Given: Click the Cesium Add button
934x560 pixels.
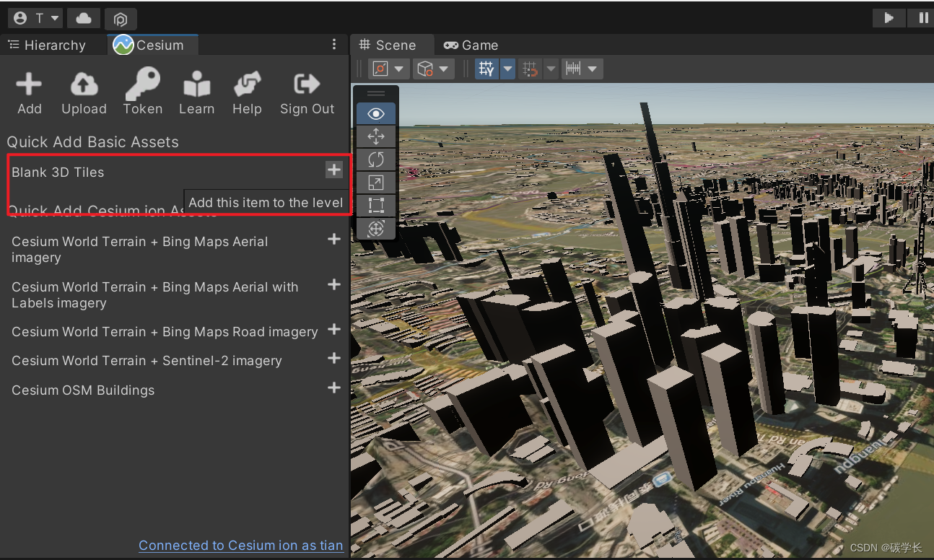Looking at the screenshot, I should [29, 93].
